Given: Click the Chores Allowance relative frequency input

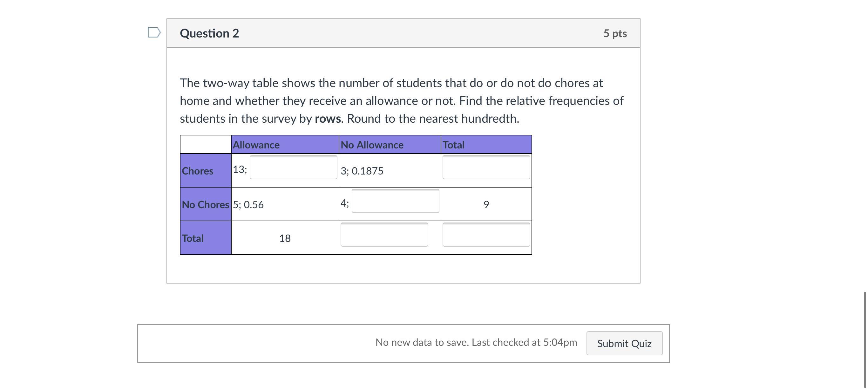Looking at the screenshot, I should coord(293,167).
